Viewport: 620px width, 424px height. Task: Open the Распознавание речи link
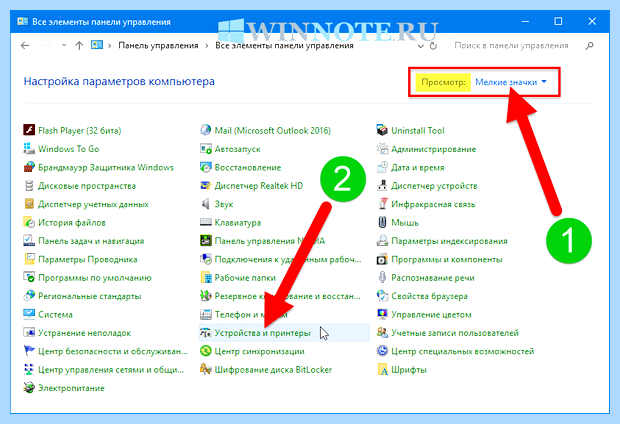tap(433, 278)
